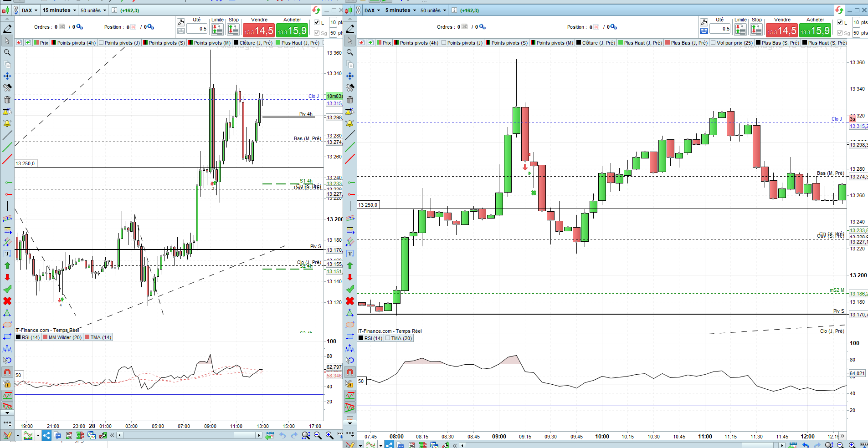This screenshot has width=868, height=448.
Task: Click the left chart horizontal time scrollbar
Action: pyautogui.click(x=190, y=436)
